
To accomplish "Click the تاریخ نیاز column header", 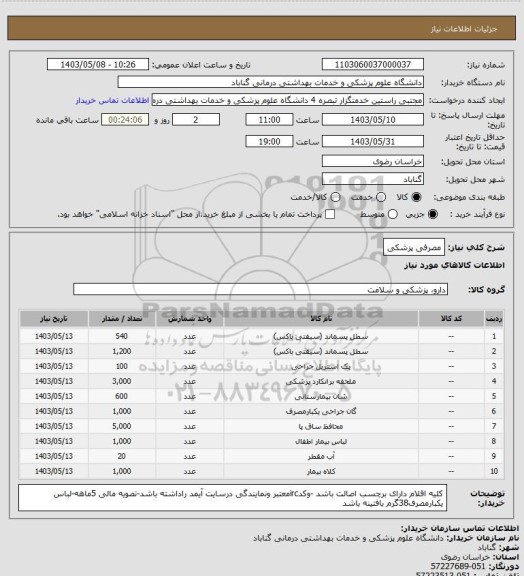I will 54,319.
